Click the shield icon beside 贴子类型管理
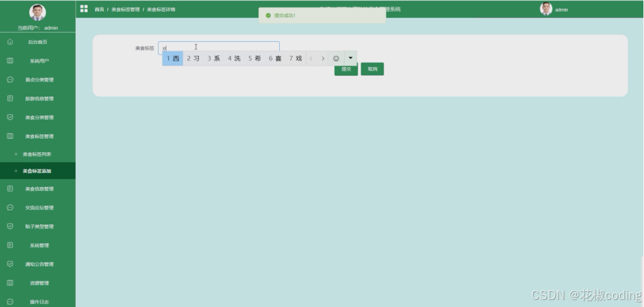The height and width of the screenshot is (307, 644). (x=10, y=226)
